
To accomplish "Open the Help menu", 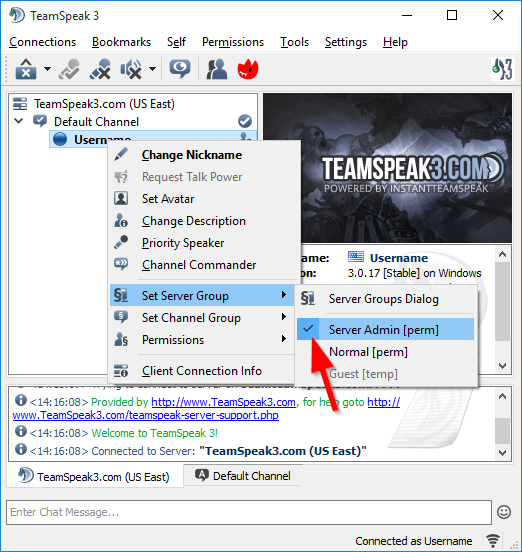I will point(395,42).
